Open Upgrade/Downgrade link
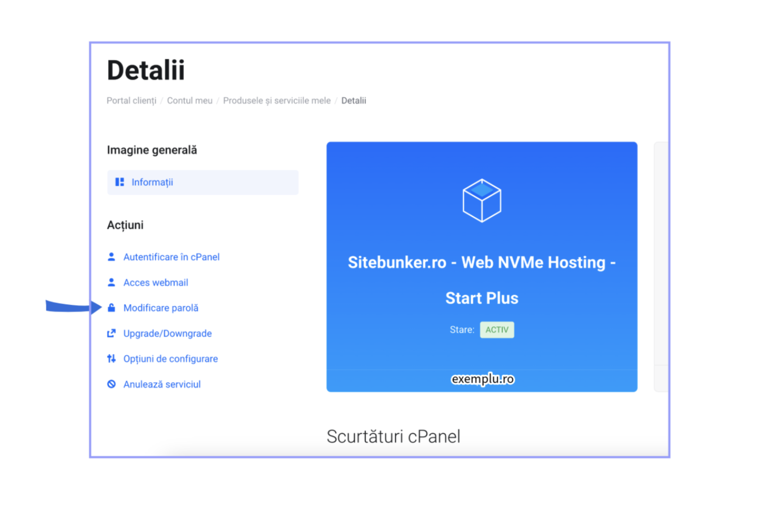Viewport: 770px width, 532px height. pos(167,334)
